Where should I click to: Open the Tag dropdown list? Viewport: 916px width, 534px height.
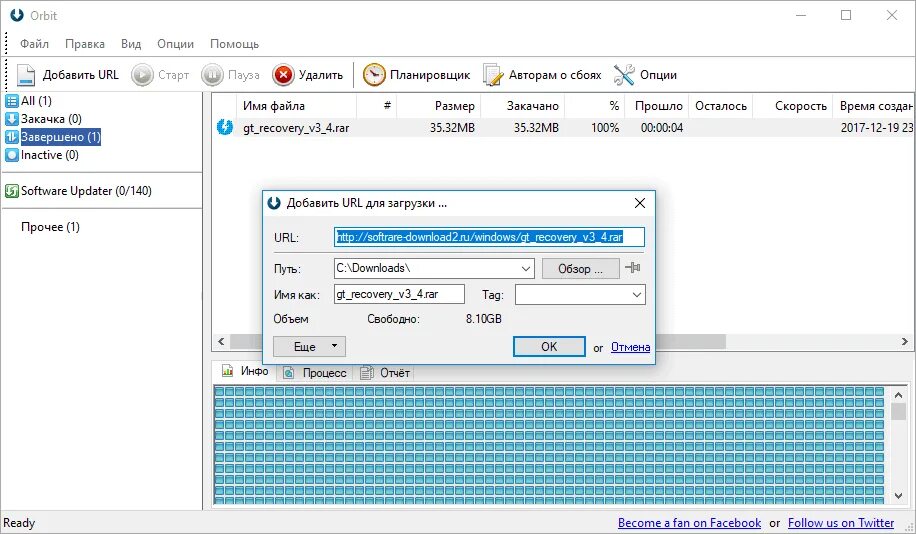coord(637,294)
